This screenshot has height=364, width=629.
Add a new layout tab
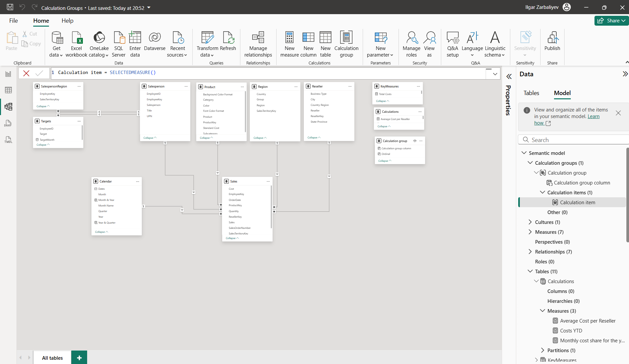coord(79,358)
